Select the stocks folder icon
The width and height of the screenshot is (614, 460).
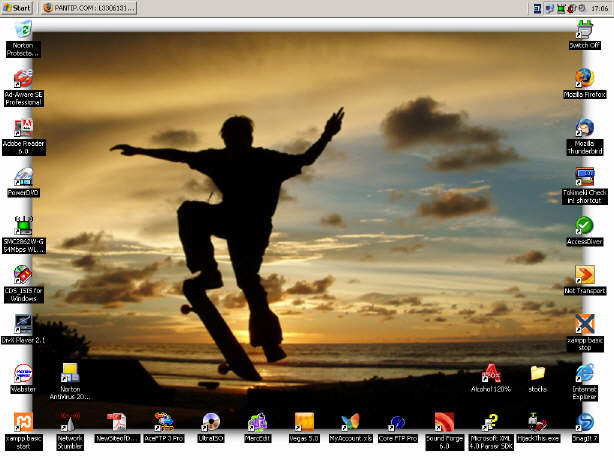[x=538, y=379]
